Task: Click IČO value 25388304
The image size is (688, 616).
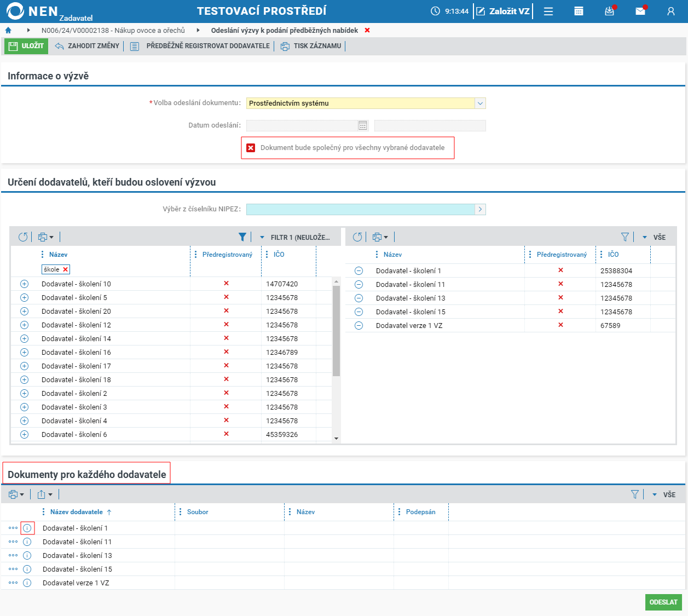Action: tap(616, 271)
